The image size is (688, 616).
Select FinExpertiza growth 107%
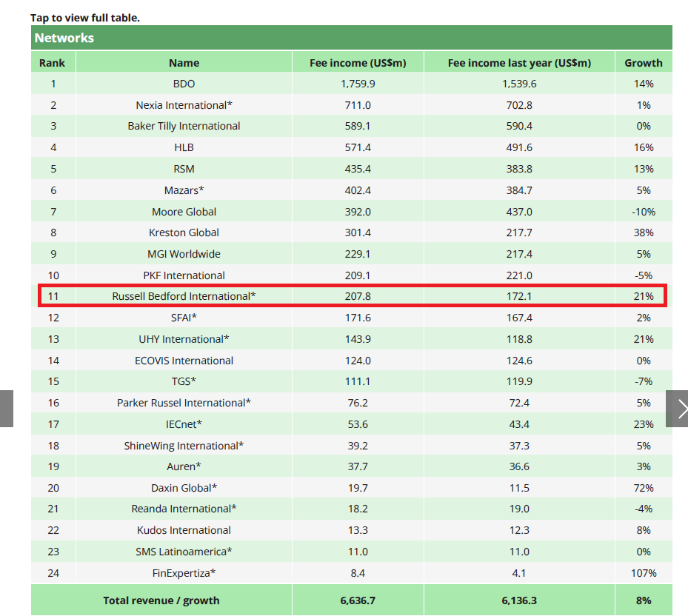(644, 572)
